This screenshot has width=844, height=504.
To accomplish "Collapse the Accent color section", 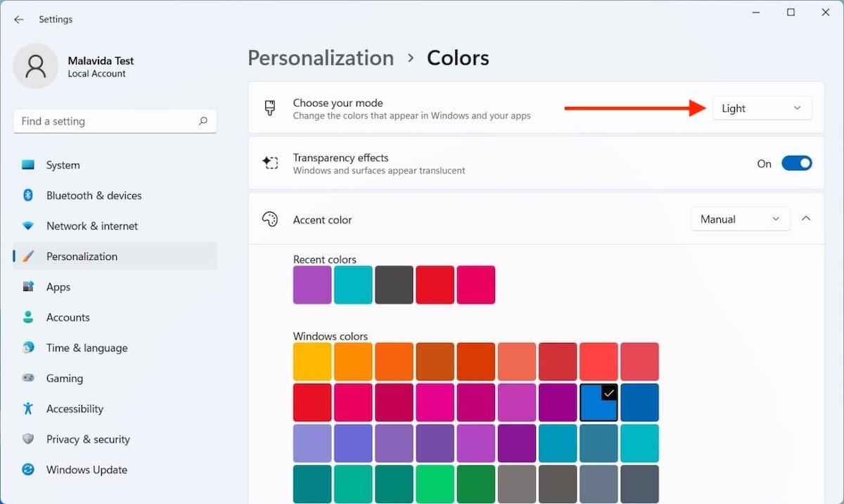I will [806, 219].
